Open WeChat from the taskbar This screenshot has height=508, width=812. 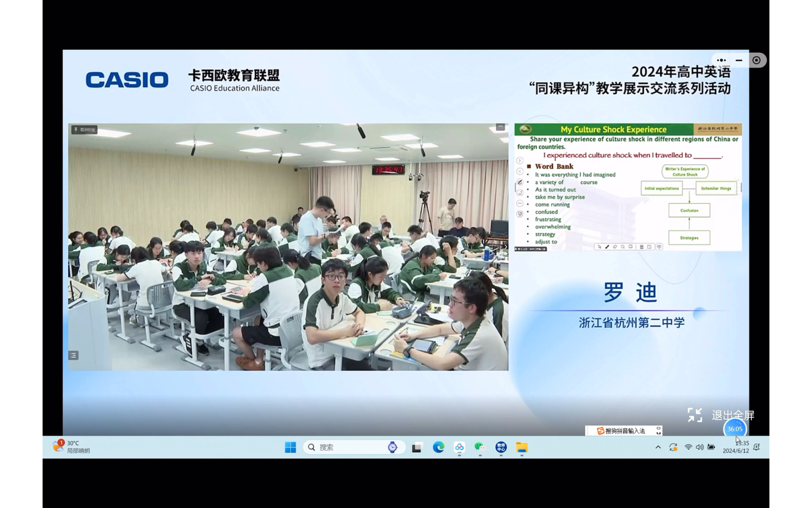pyautogui.click(x=480, y=448)
